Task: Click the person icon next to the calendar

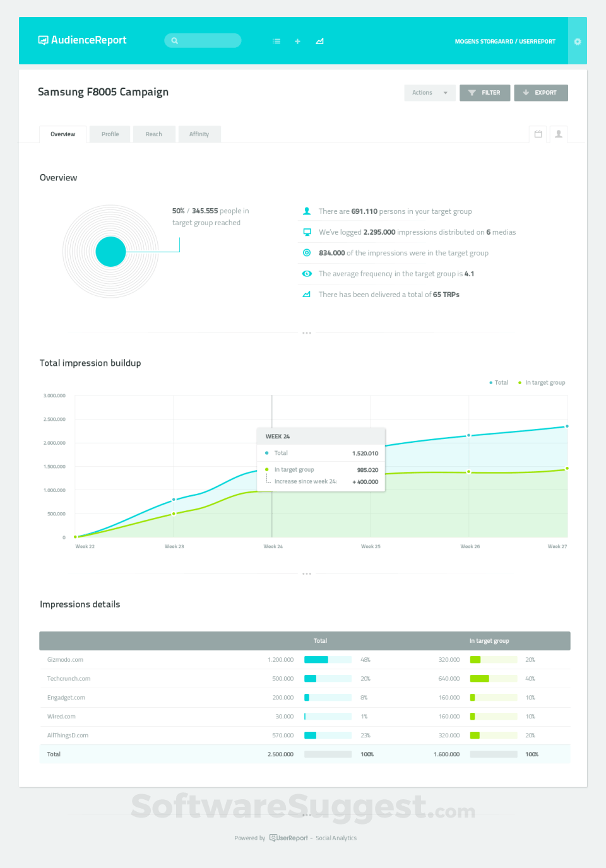Action: 558,134
